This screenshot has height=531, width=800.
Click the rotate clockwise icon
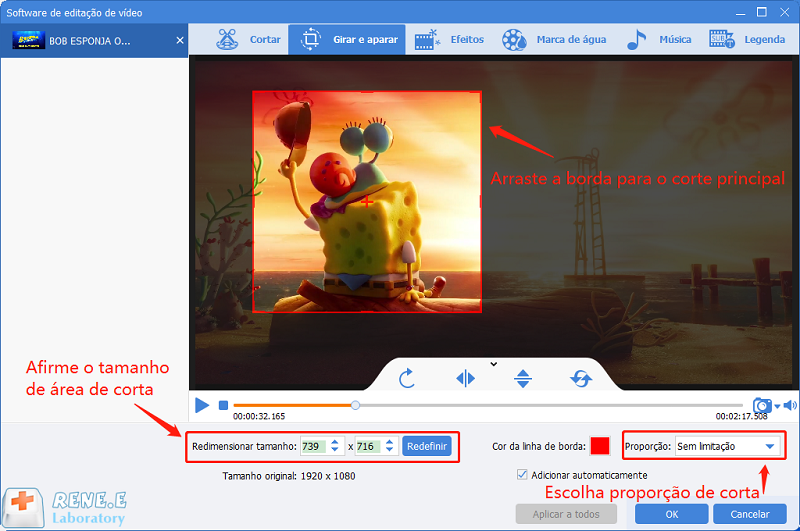(x=407, y=378)
